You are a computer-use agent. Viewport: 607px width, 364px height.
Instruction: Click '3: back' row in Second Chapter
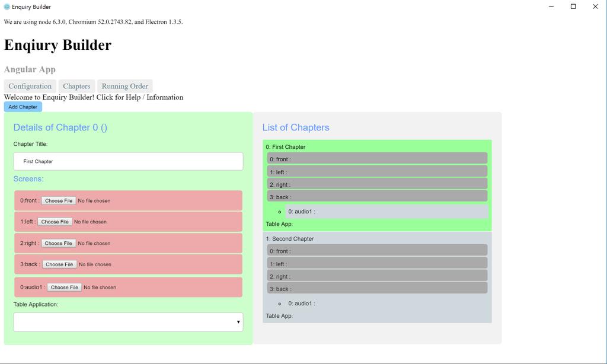tap(377, 289)
